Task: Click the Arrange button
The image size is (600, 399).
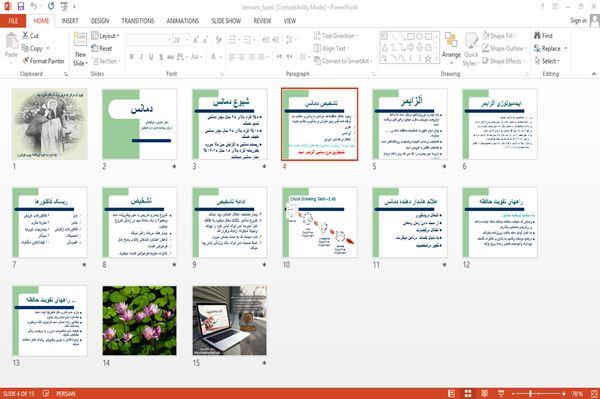Action: (x=451, y=48)
